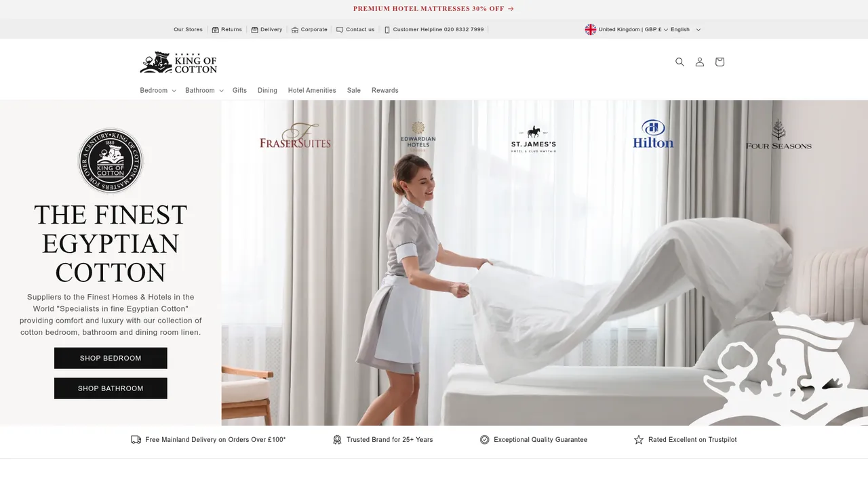Open the Rewards menu item
The image size is (868, 488).
[385, 90]
